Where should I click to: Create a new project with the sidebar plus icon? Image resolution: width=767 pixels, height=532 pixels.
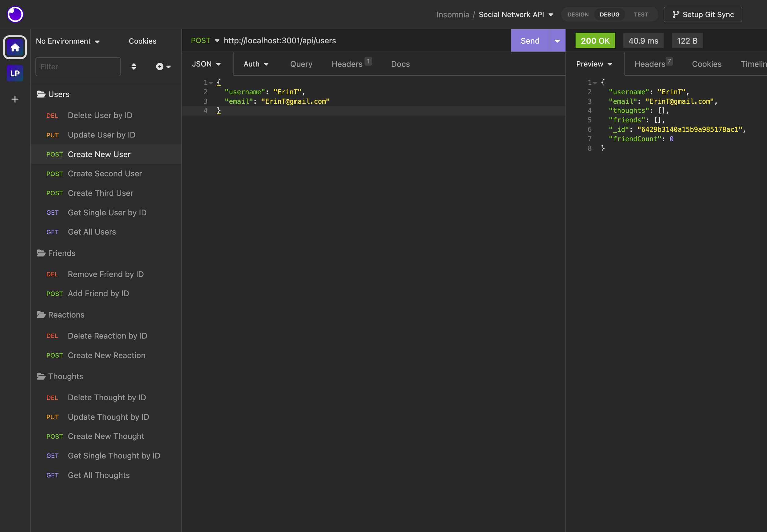[x=15, y=99]
